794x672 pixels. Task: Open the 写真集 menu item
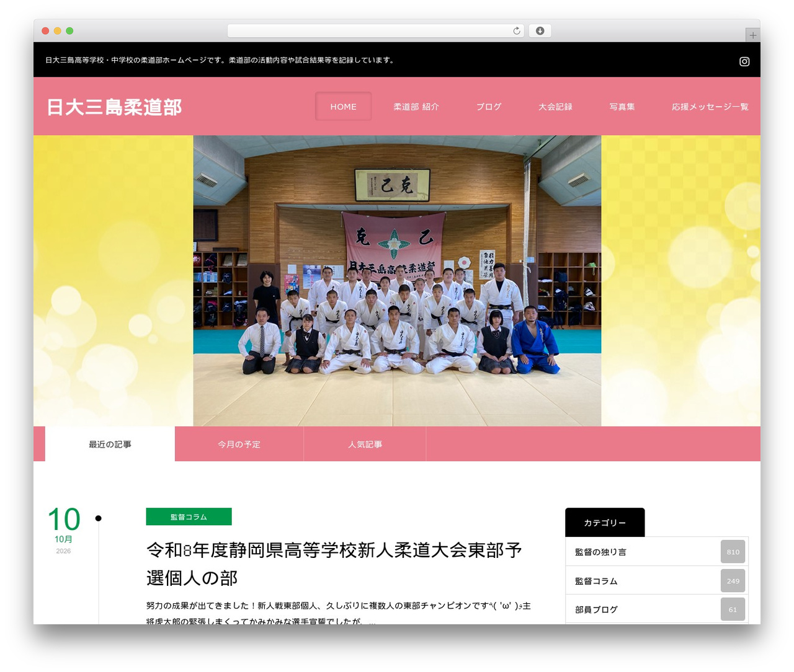(x=622, y=107)
